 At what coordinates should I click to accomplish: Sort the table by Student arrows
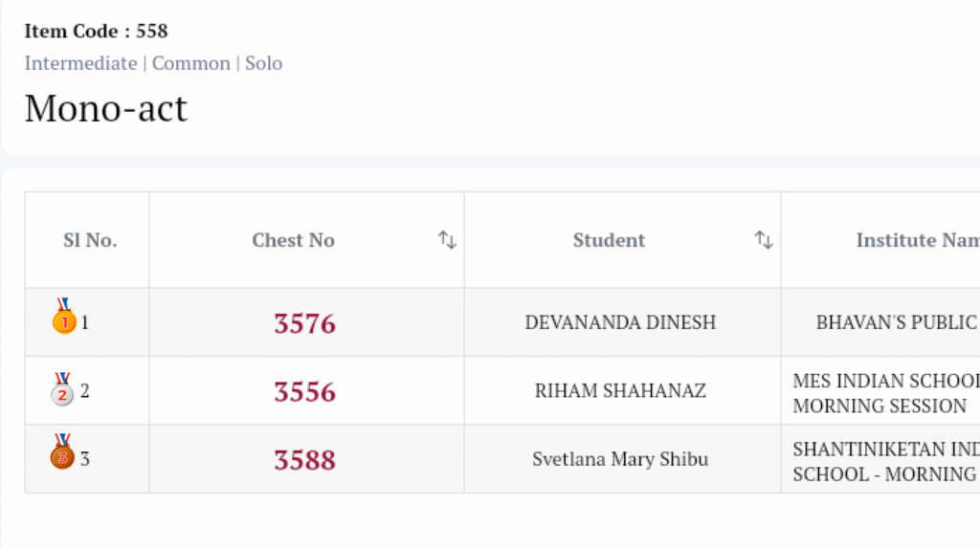(x=763, y=240)
